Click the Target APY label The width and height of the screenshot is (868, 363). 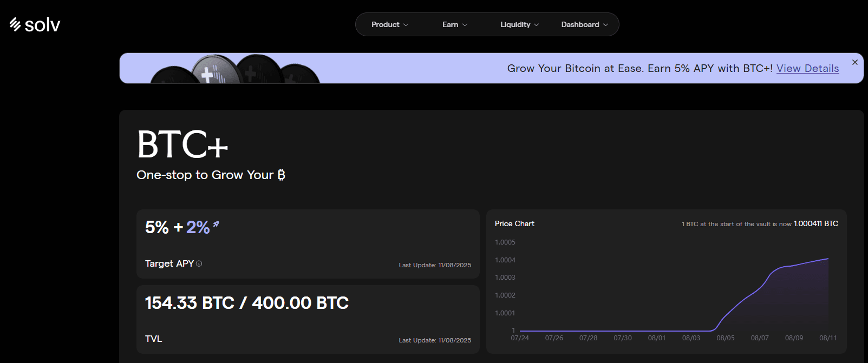point(169,263)
